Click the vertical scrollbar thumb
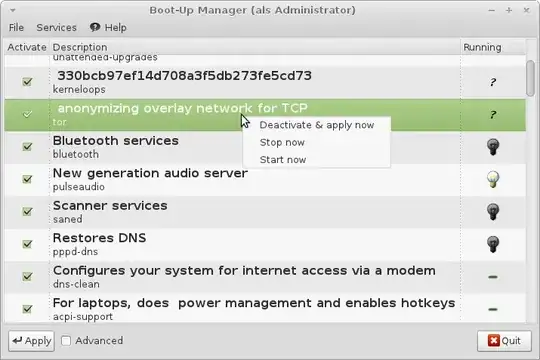Screen dimensions: 540x360 tap(531, 79)
